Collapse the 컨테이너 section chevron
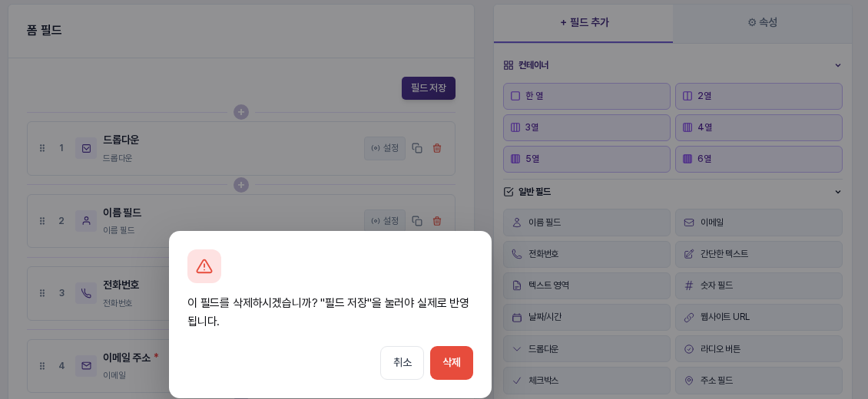Viewport: 868px width, 399px height. 837,65
